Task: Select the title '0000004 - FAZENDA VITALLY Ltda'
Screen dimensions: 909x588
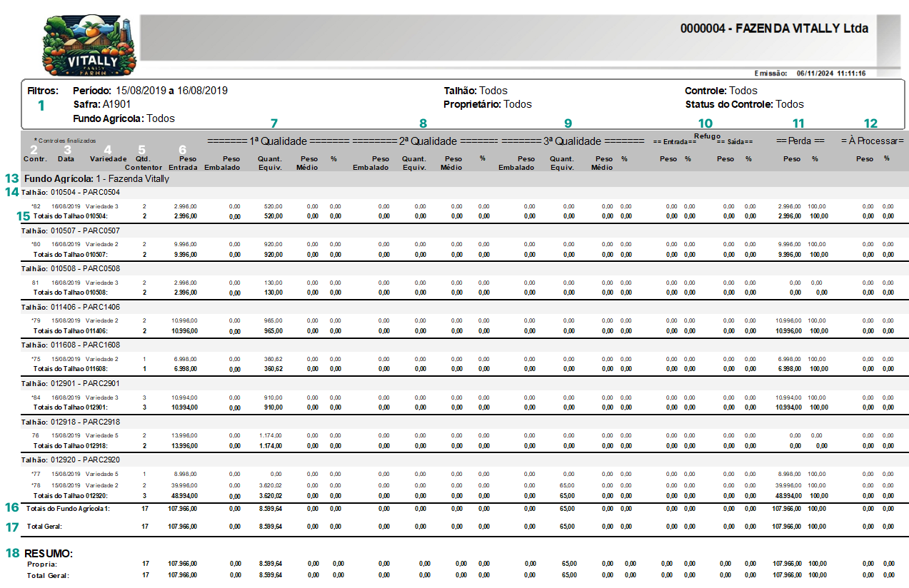Action: (x=774, y=29)
